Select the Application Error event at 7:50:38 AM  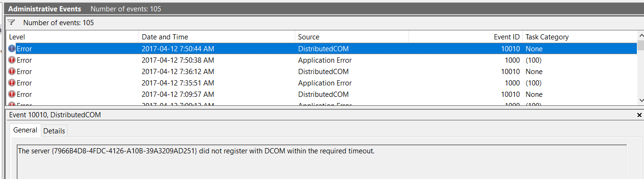(x=321, y=60)
